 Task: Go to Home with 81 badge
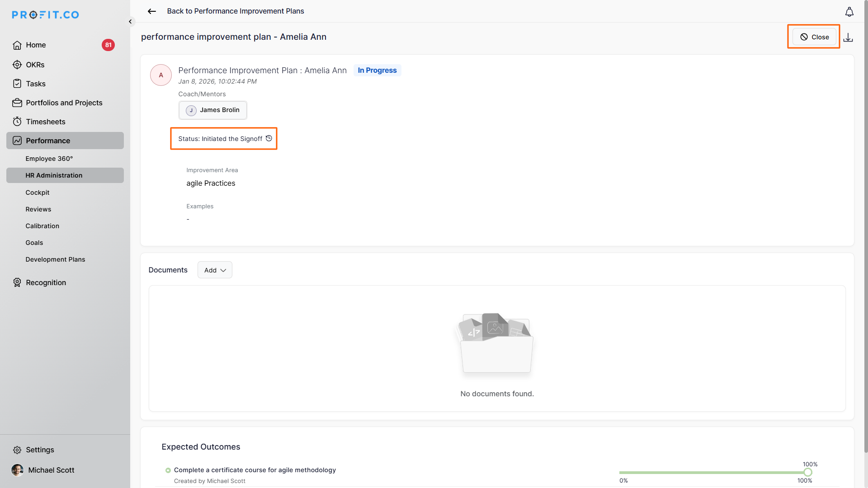(36, 45)
